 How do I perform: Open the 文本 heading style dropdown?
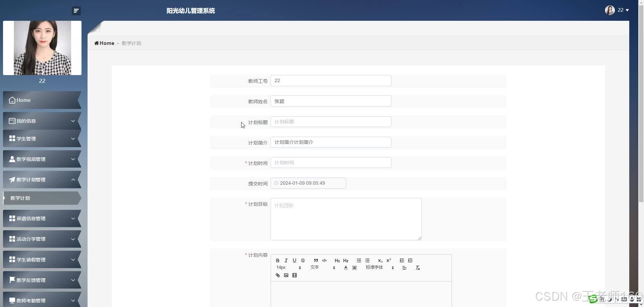[x=323, y=267]
